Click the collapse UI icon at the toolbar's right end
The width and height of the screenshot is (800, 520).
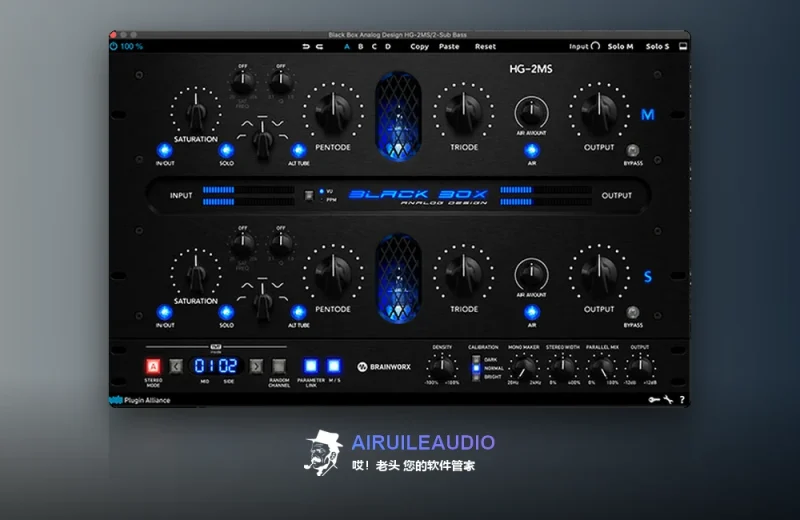(x=683, y=46)
